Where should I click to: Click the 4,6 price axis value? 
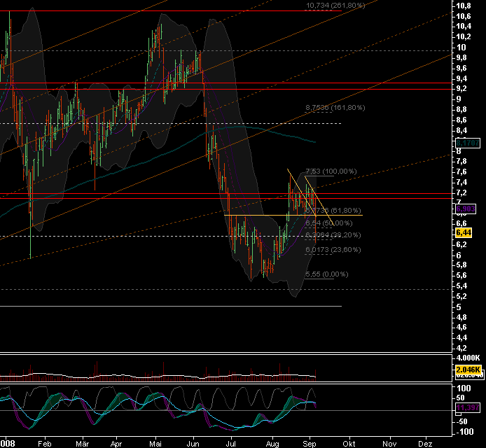pos(461,327)
